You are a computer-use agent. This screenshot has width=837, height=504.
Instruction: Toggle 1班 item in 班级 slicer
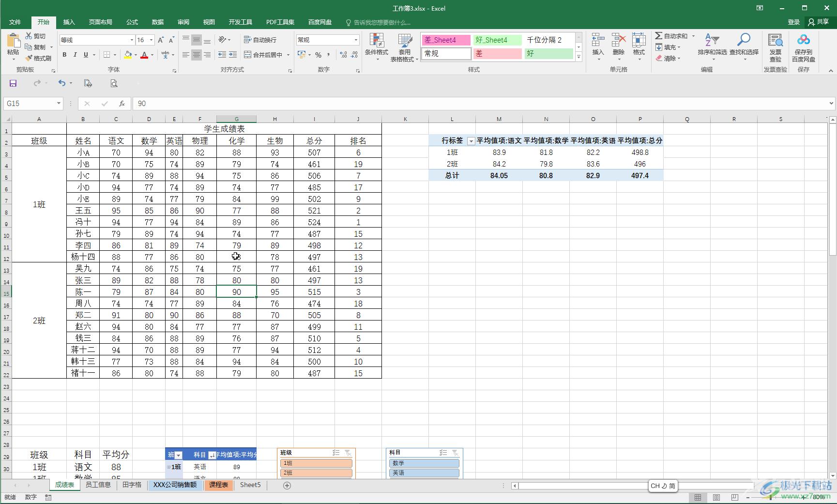click(316, 463)
